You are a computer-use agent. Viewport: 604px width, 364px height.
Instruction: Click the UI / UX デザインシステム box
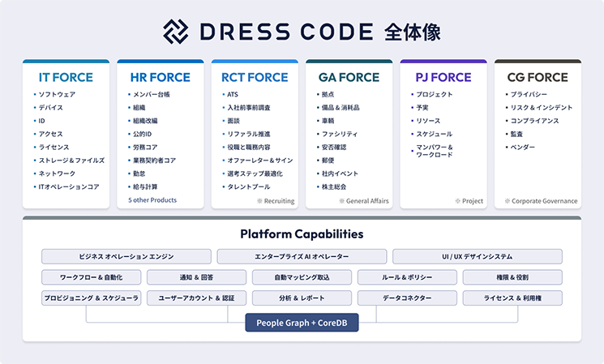(x=478, y=256)
